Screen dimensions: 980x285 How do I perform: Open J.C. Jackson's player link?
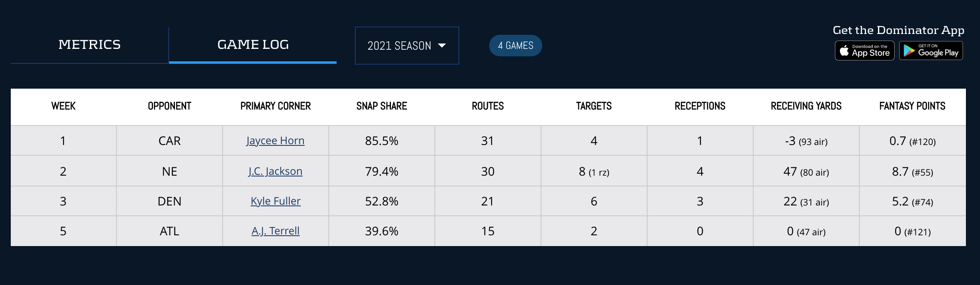pyautogui.click(x=275, y=171)
